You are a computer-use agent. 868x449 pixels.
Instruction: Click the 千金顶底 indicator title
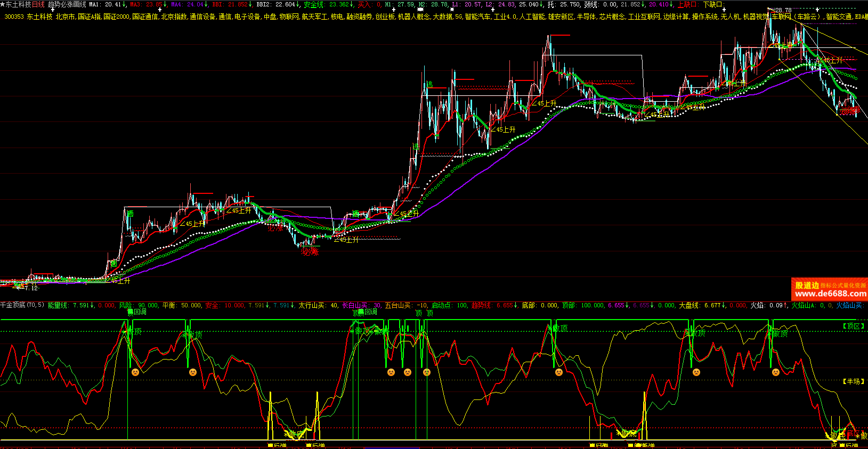pos(13,305)
